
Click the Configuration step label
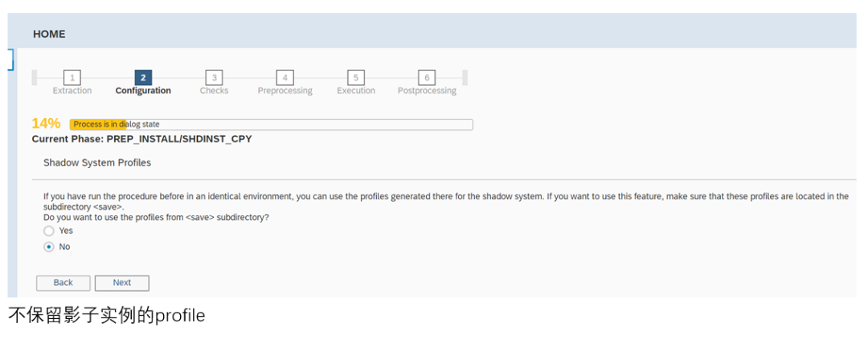tap(143, 91)
